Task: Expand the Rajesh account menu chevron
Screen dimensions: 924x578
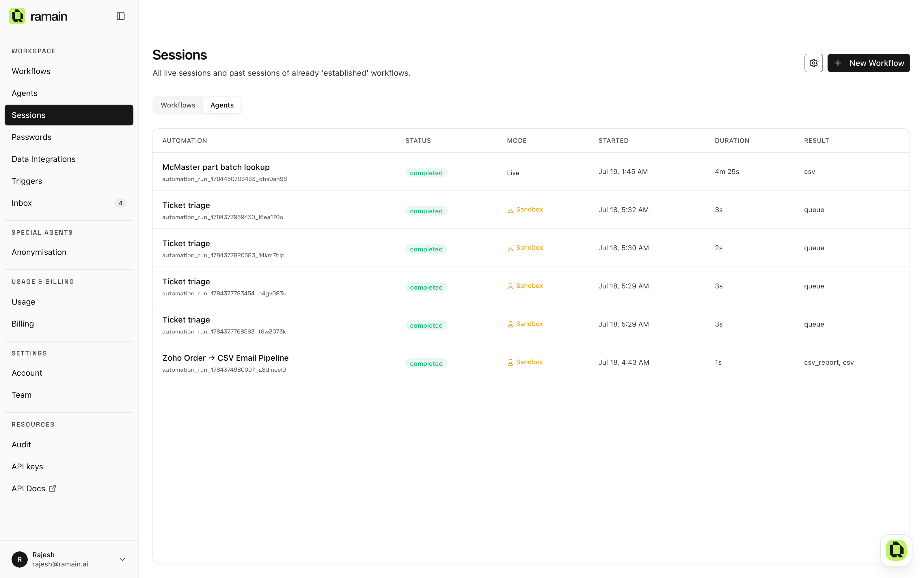Action: [x=122, y=559]
